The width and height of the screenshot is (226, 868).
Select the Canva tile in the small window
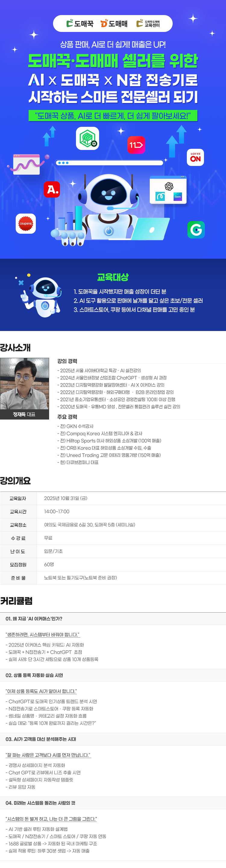tap(177, 196)
